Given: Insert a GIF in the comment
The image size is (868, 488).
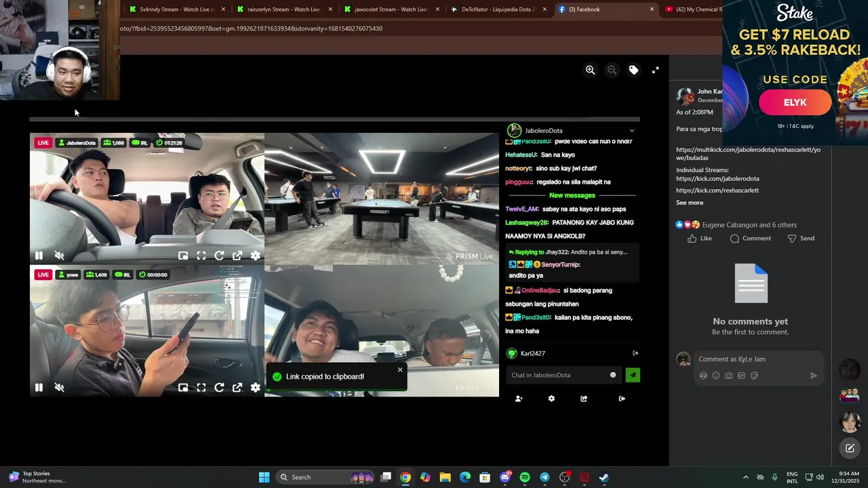Looking at the screenshot, I should tap(741, 375).
